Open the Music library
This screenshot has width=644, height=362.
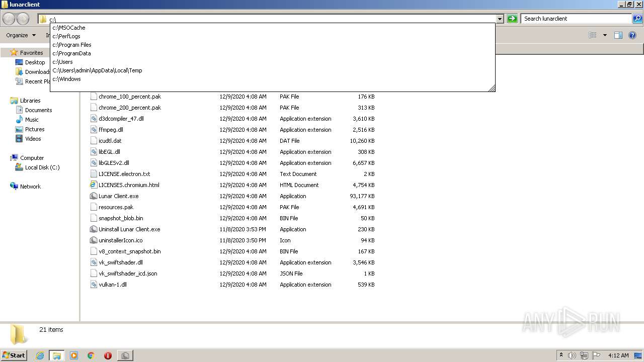point(32,120)
